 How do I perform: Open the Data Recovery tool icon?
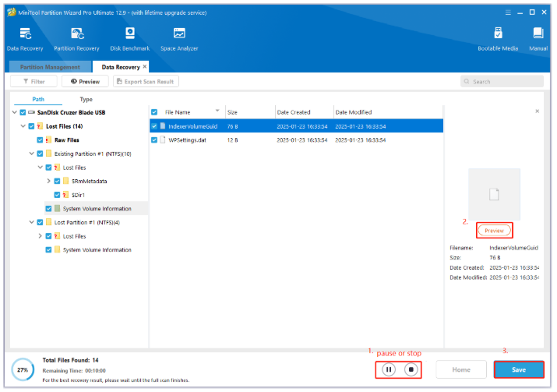[25, 34]
